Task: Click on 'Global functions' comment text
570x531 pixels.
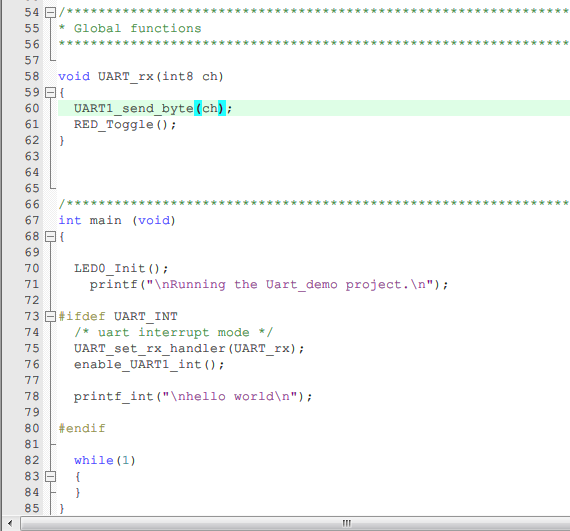Action: [137, 28]
